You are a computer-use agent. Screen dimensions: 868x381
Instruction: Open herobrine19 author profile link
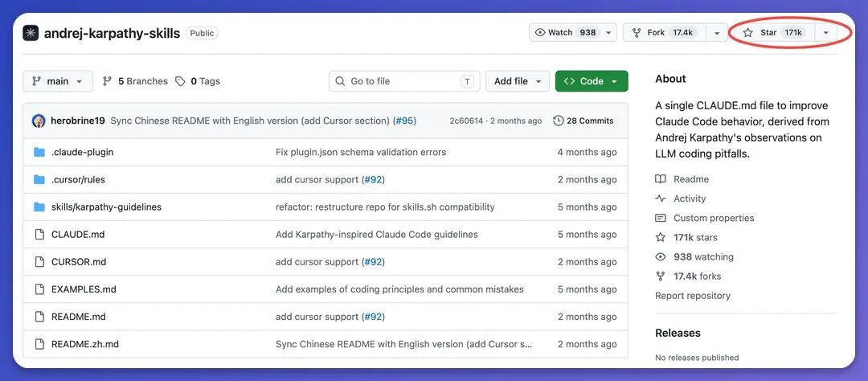(x=77, y=121)
